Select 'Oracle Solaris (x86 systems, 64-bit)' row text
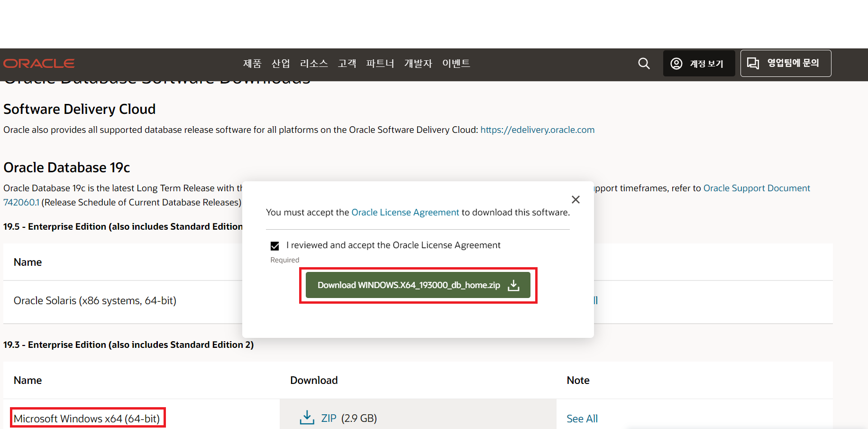868x429 pixels. 95,301
